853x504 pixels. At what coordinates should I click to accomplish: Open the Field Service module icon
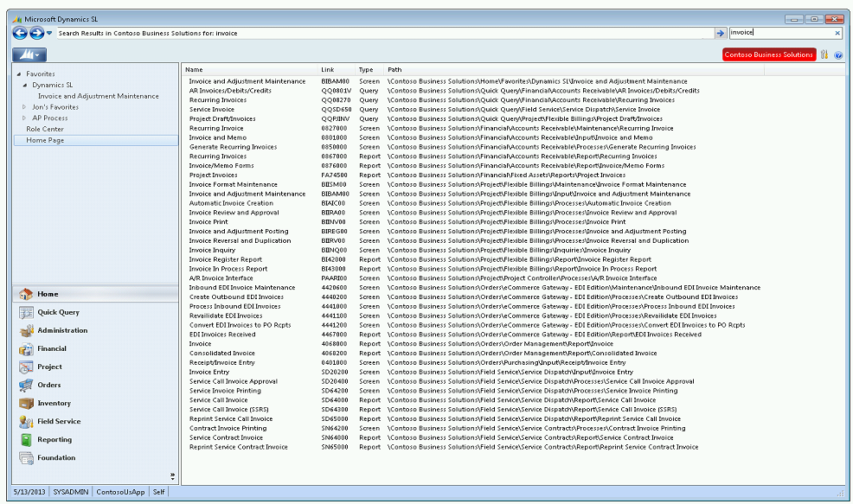coord(26,421)
